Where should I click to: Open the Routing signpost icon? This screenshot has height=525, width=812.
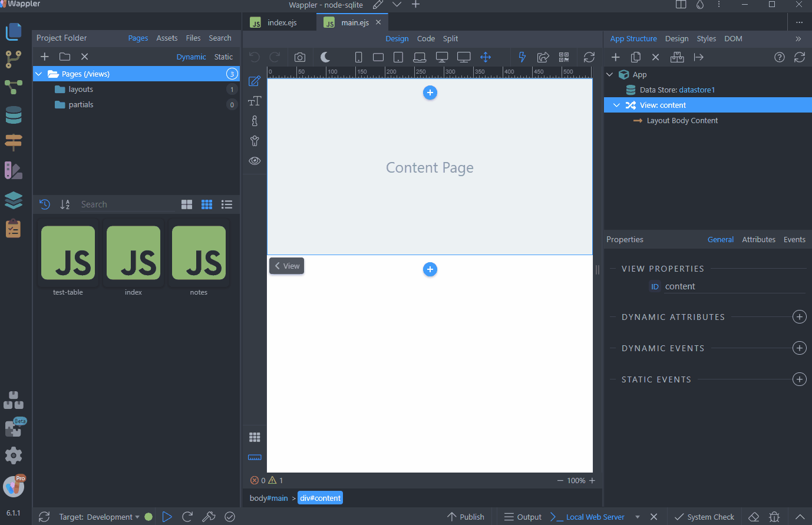tap(14, 142)
